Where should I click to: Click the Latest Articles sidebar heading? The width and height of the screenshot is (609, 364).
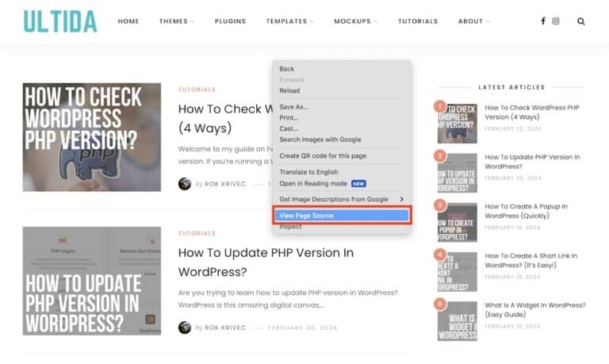(x=511, y=87)
